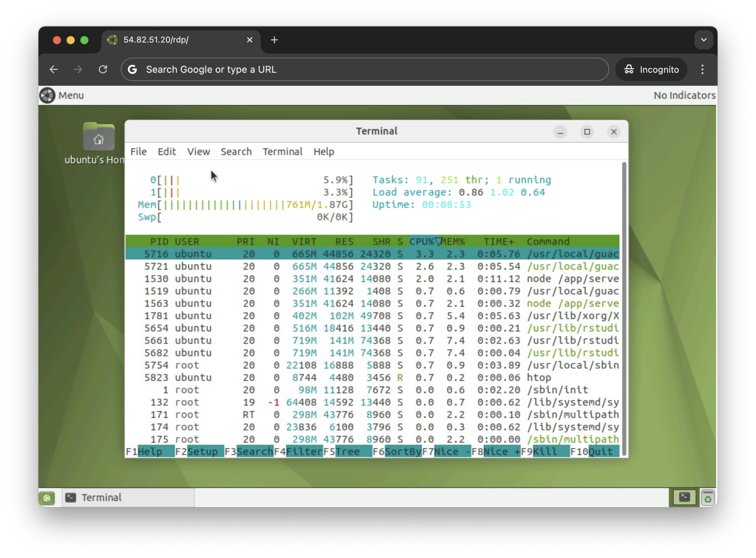Maximize the Terminal window

[587, 132]
